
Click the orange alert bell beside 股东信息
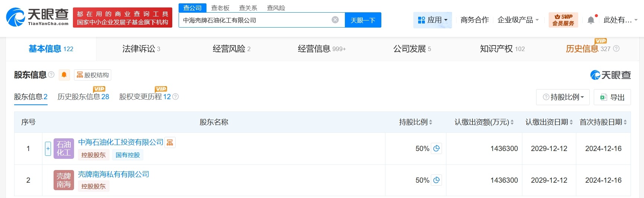64,75
